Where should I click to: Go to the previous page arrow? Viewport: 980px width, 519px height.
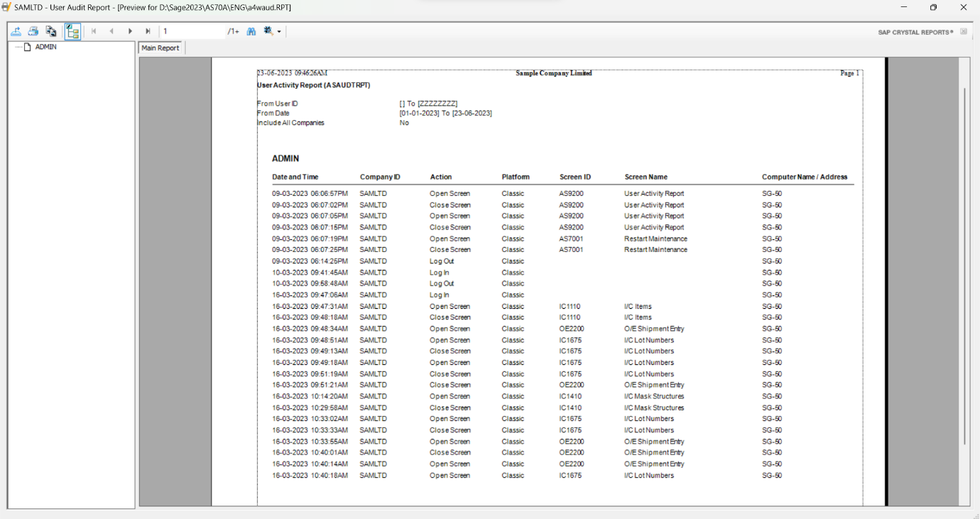pyautogui.click(x=111, y=31)
